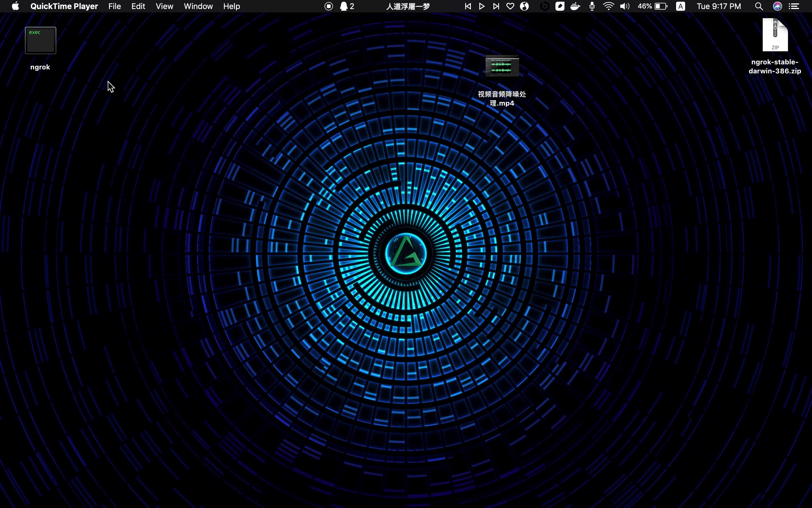Select the 视频音频降噪处理.mp4 video thumbnail
This screenshot has width=812, height=508.
click(502, 66)
